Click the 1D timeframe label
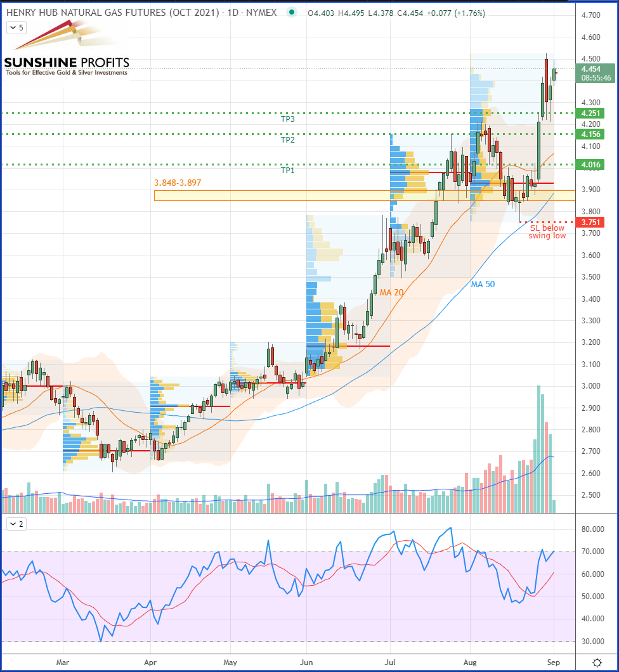 [x=232, y=13]
